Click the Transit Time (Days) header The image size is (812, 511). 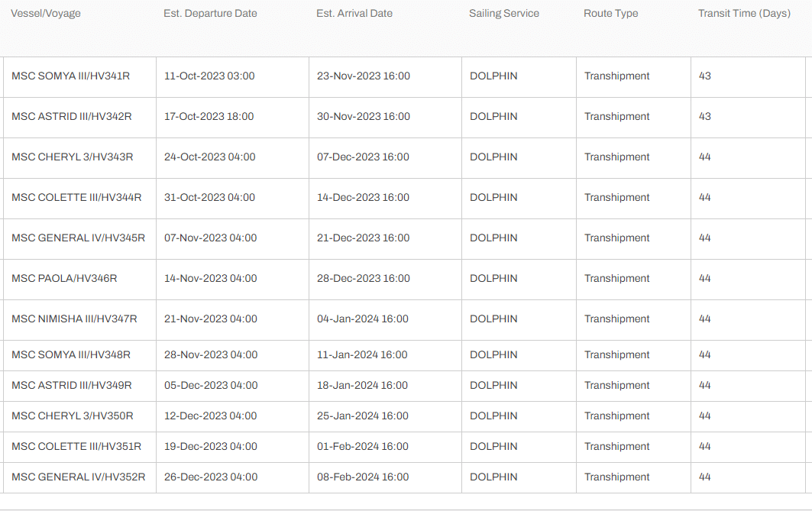[x=744, y=14]
